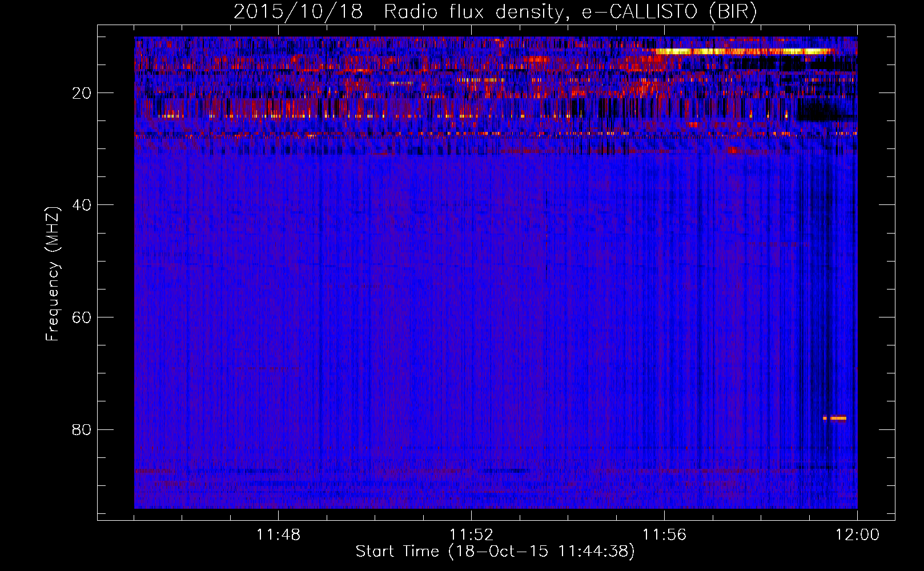Image resolution: width=924 pixels, height=571 pixels.
Task: Click the 11:48 time tick label
Action: [278, 535]
